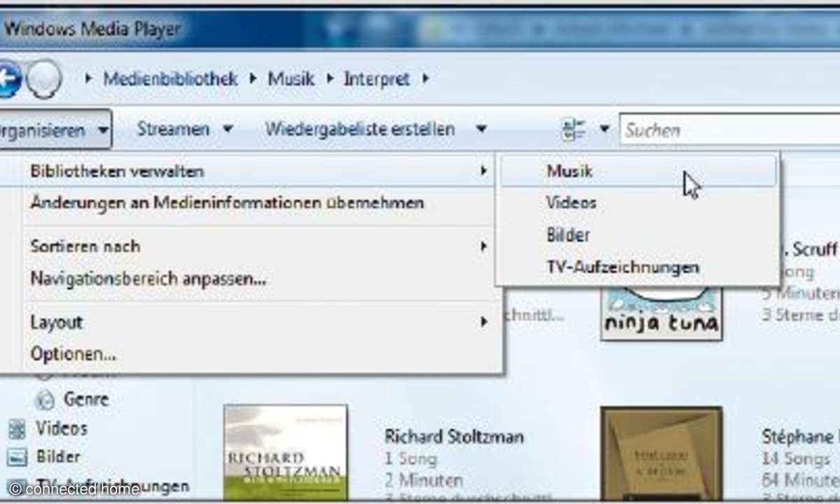The image size is (840, 504).
Task: Expand breadcrumb arrow after Medienbibliothek
Action: click(252, 78)
